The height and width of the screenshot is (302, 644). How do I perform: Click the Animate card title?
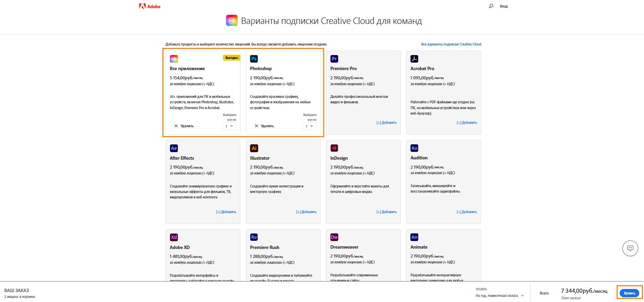point(419,247)
